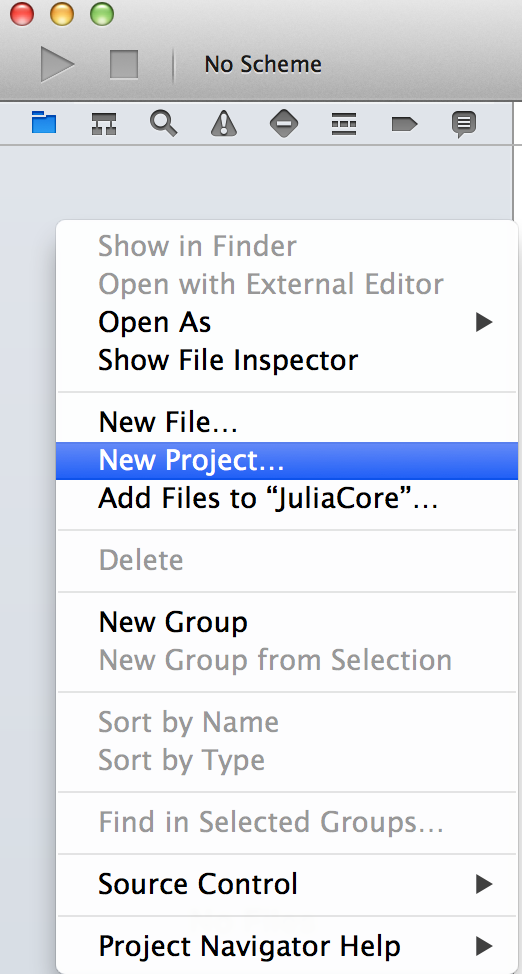Show the Debug navigator icon
The width and height of the screenshot is (522, 974).
[x=344, y=124]
